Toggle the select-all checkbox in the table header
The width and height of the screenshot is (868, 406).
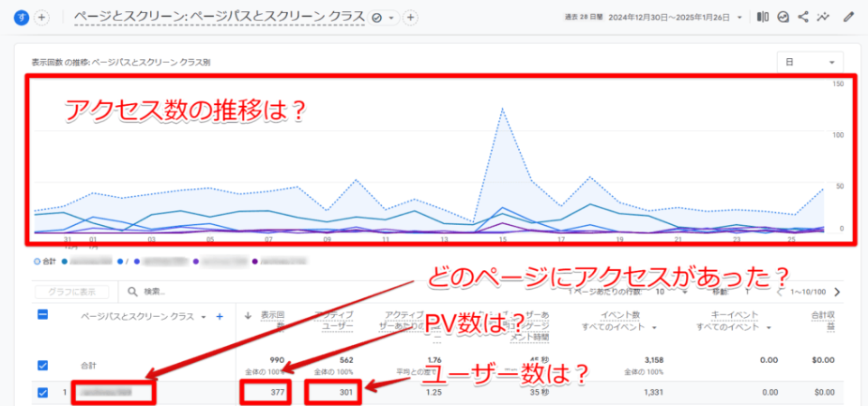tap(42, 316)
